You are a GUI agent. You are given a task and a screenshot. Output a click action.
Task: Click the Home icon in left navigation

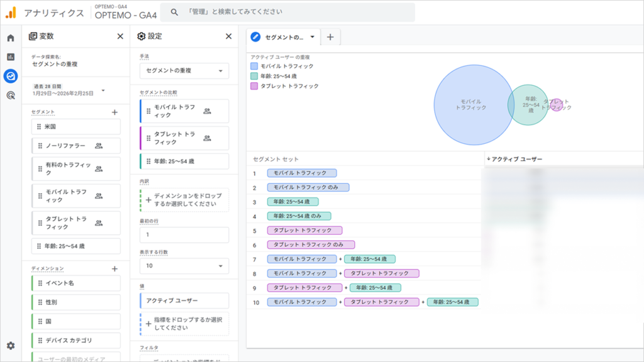[10, 38]
